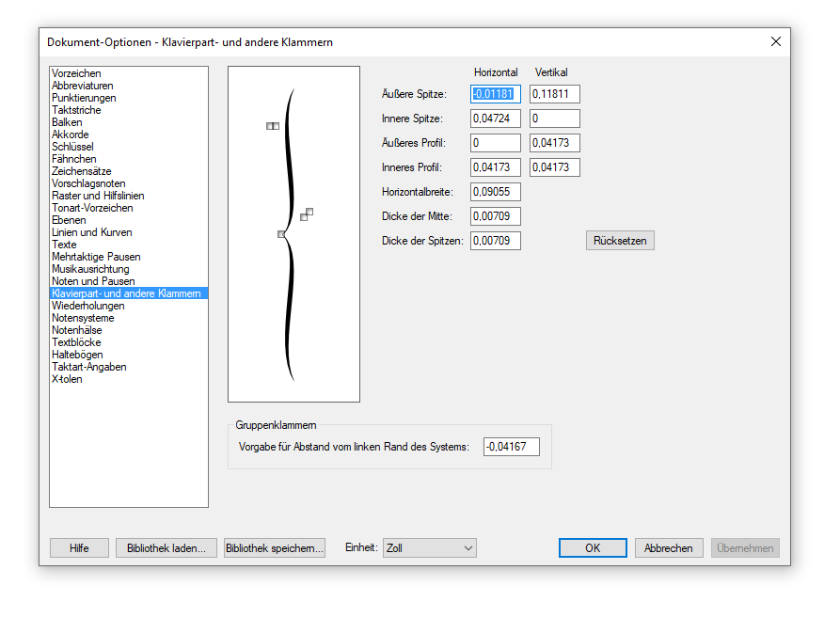Click the brace middle tip handle

point(281,234)
